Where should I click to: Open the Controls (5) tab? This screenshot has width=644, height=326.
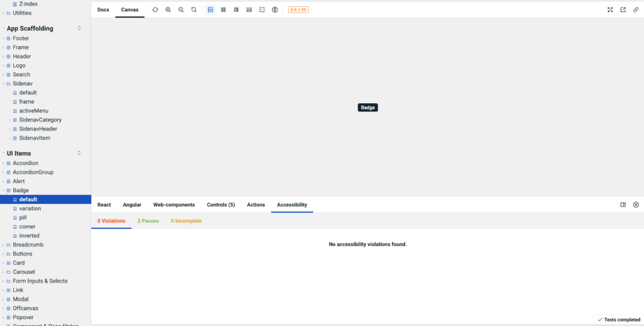221,205
